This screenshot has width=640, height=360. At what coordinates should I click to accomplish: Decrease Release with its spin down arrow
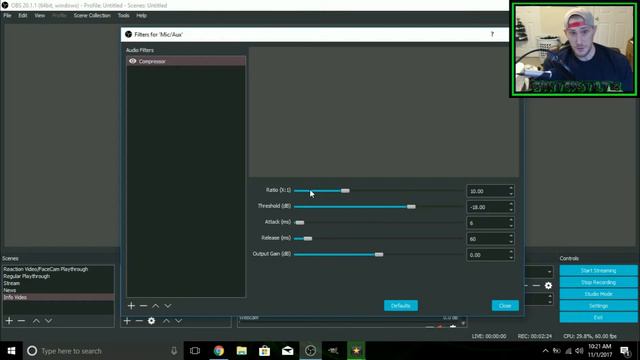[511, 242]
